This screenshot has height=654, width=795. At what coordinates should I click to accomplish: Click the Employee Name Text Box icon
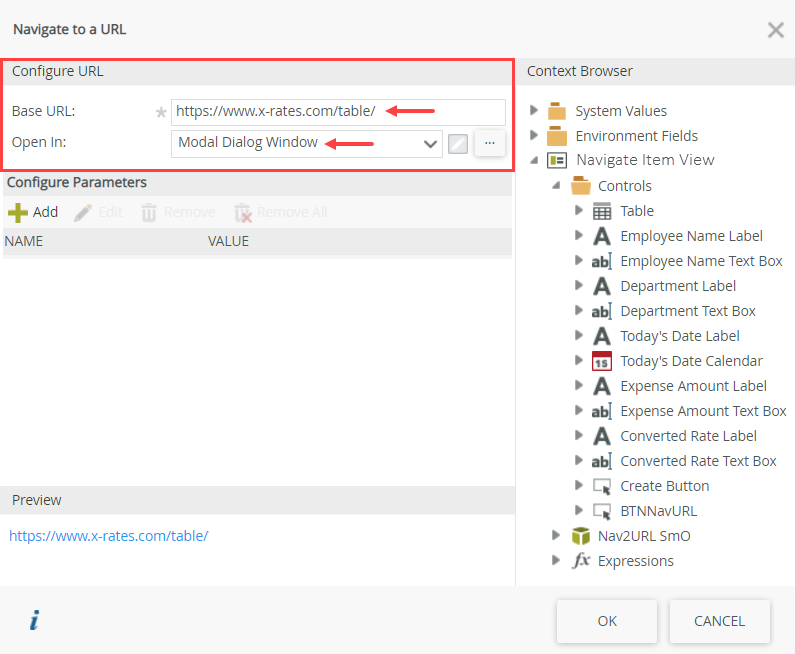(602, 261)
